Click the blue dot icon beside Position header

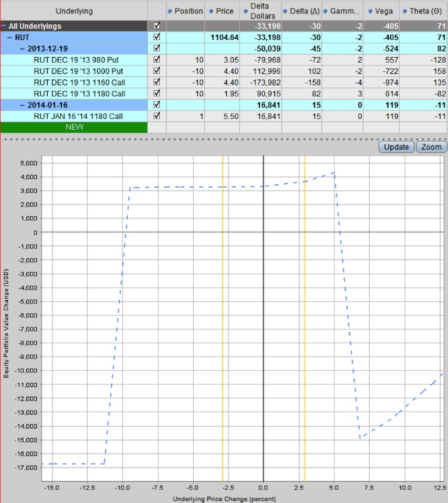(170, 11)
